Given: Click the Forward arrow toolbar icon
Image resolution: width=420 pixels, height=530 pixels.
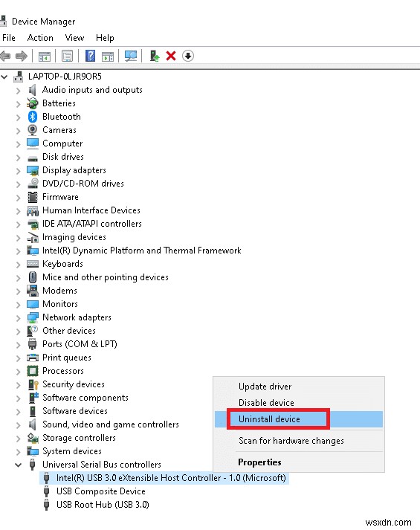Looking at the screenshot, I should pos(22,56).
